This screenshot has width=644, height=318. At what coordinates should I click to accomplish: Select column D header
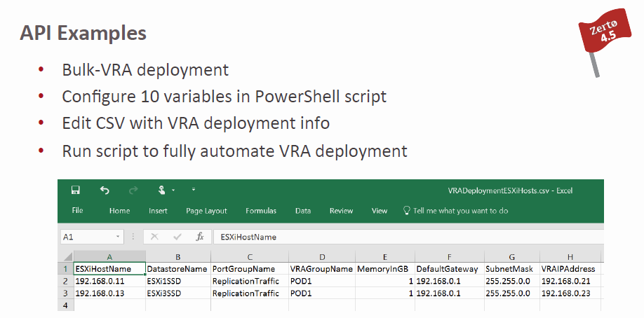[322, 257]
